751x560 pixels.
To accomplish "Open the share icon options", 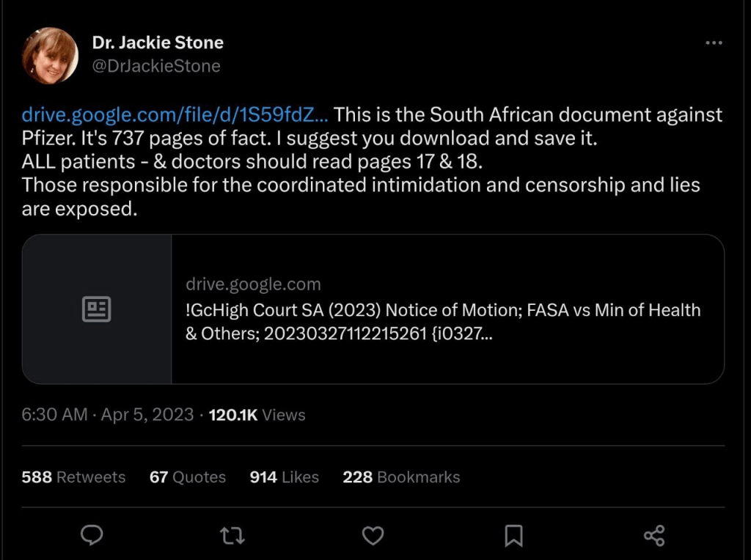I will pos(654,536).
